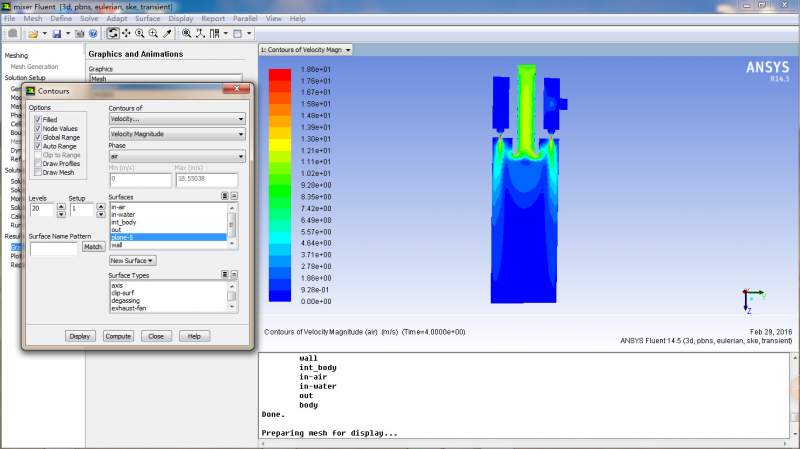Click the Save (floppy disk) icon
The width and height of the screenshot is (800, 449).
point(57,34)
